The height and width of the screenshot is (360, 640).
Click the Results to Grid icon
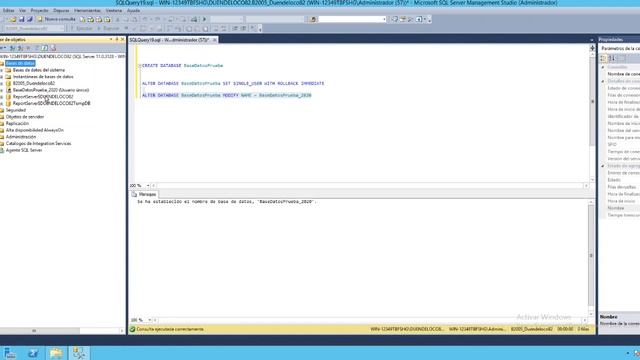coord(197,29)
